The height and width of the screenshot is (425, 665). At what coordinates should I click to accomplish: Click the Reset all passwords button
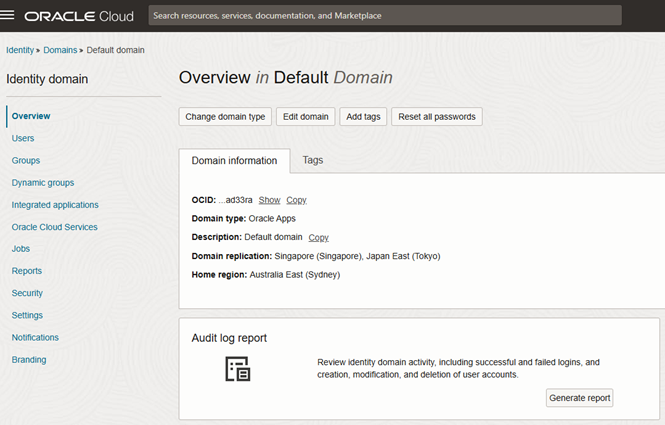coord(437,117)
